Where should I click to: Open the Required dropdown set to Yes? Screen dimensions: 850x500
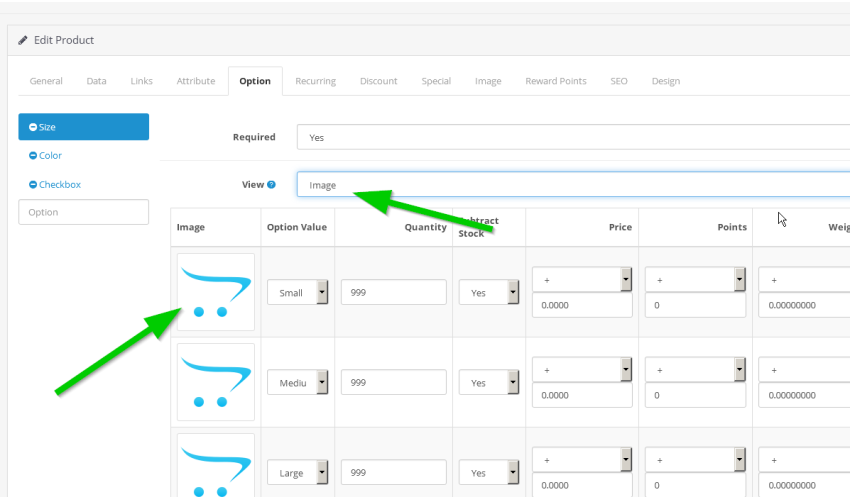click(x=573, y=137)
